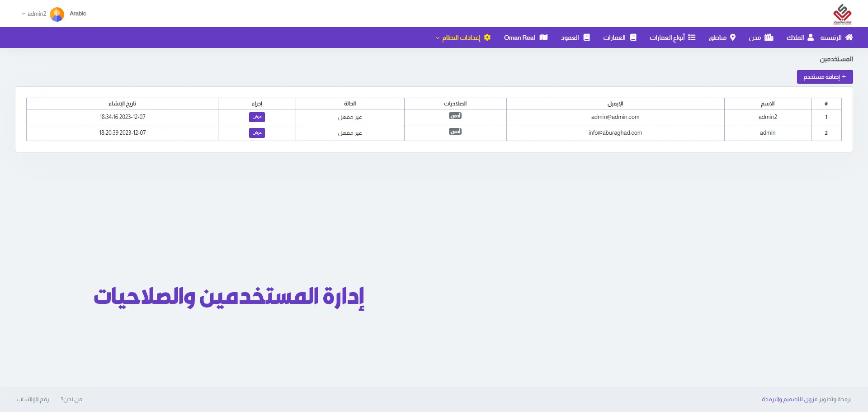The width and height of the screenshot is (868, 412).
Task: Open the العقود menu item
Action: tap(570, 38)
